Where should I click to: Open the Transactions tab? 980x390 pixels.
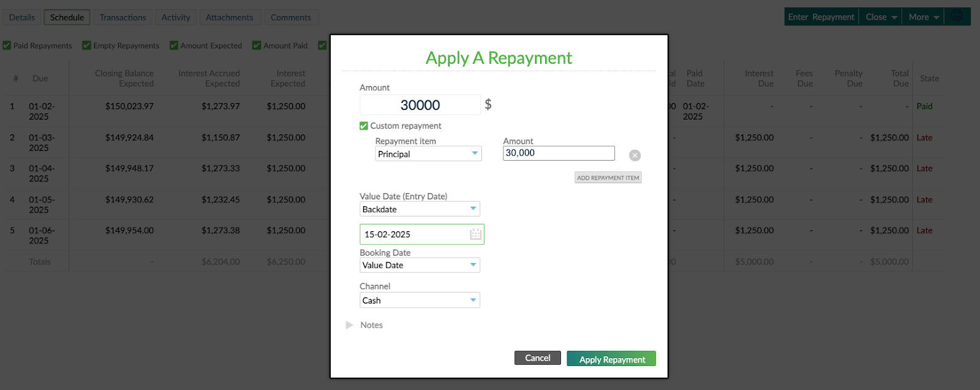click(x=123, y=17)
